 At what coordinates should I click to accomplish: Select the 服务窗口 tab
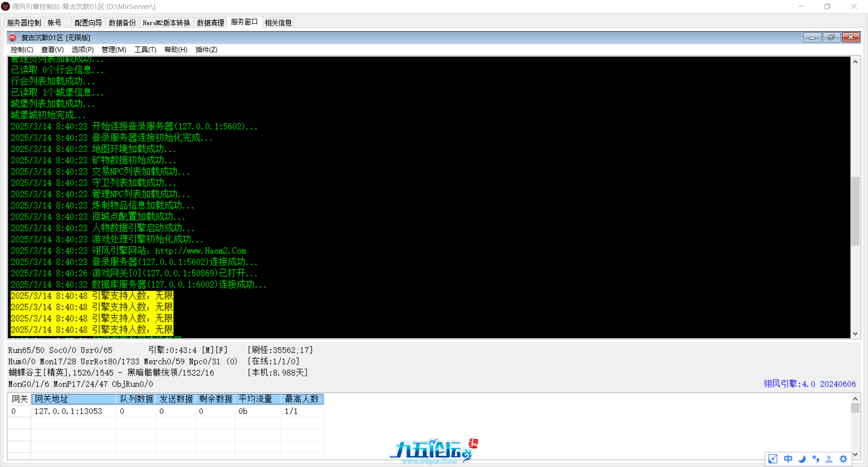[x=244, y=22]
